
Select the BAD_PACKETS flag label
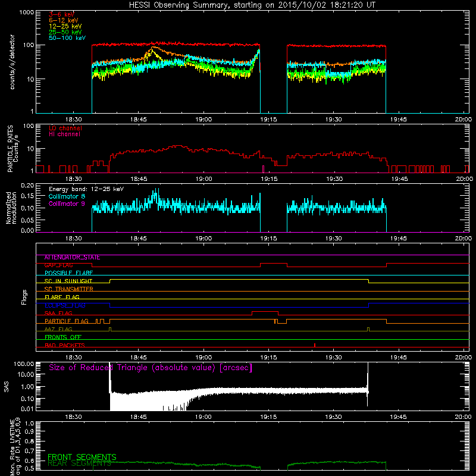point(65,345)
